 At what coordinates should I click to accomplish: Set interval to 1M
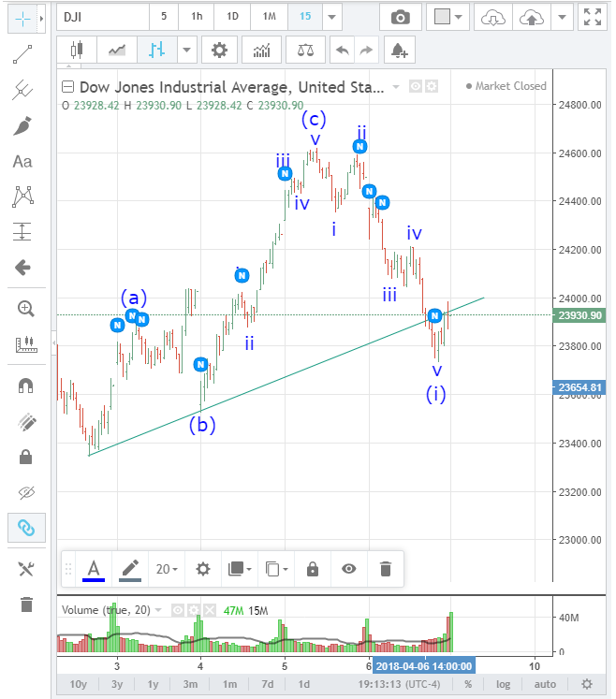[269, 17]
